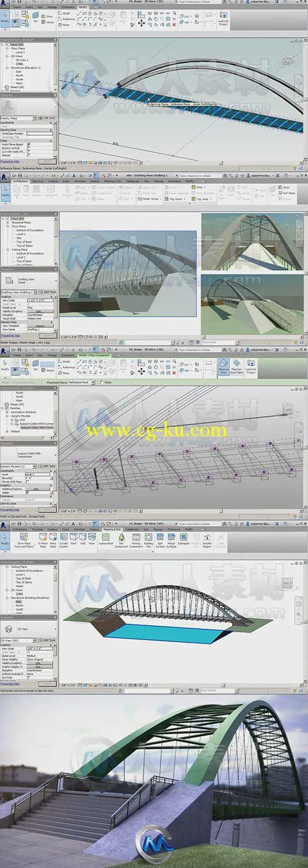Click Edit Type in 05_Begin properties
308x868 pixels.
(x=46, y=118)
